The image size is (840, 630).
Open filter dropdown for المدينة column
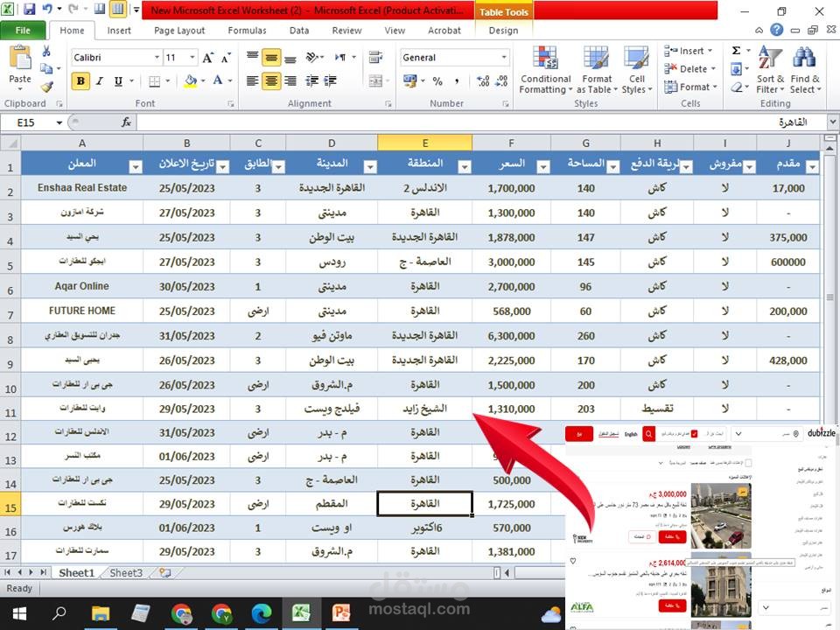(x=369, y=167)
